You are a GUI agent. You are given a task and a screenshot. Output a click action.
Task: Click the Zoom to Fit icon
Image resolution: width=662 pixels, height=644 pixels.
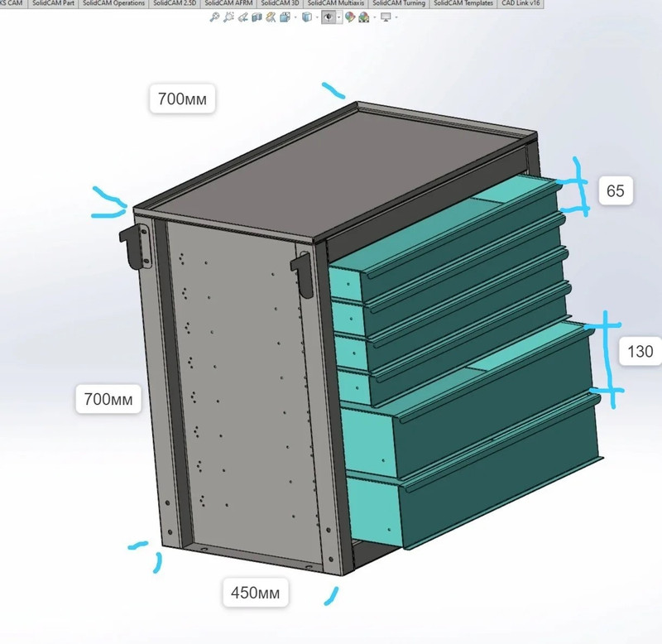pyautogui.click(x=215, y=17)
